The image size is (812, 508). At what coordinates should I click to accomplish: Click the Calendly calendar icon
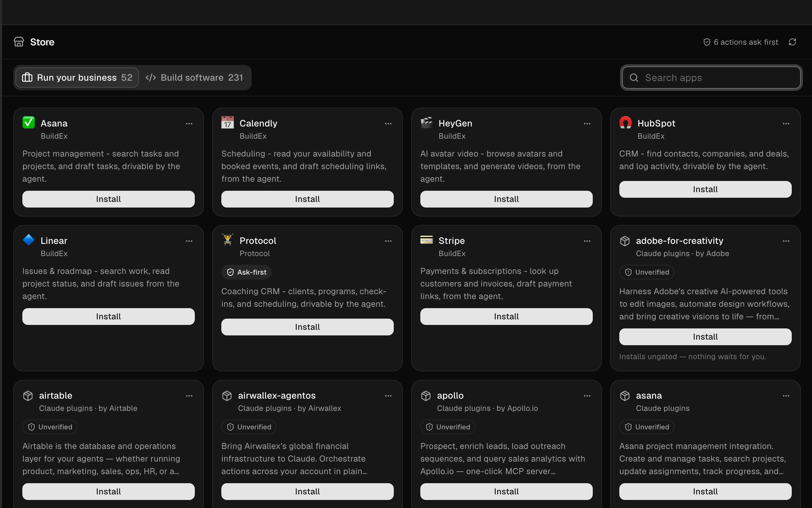coord(228,123)
